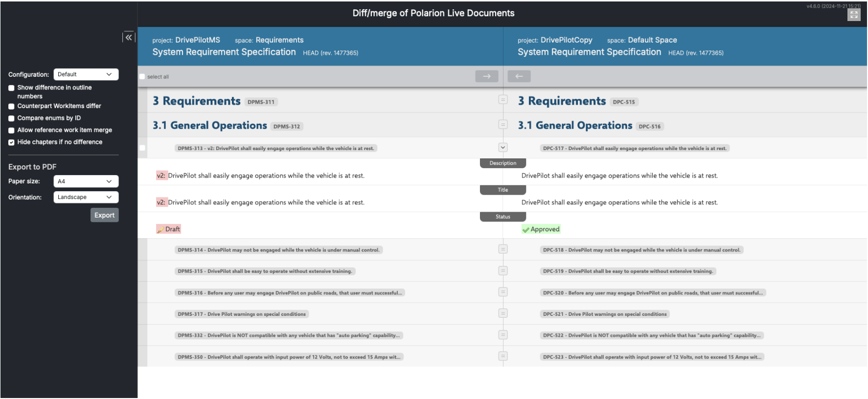This screenshot has width=868, height=399.
Task: Click the Requirements space name
Action: pos(279,40)
